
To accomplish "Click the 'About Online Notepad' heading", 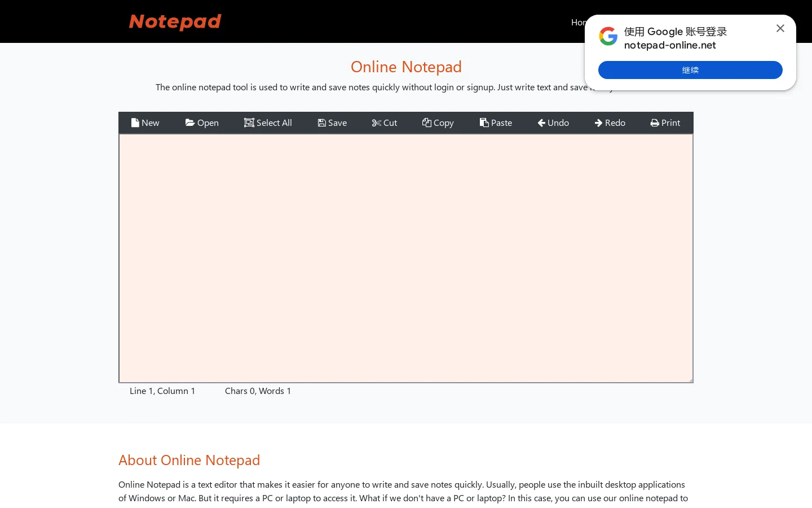I will 189,460.
